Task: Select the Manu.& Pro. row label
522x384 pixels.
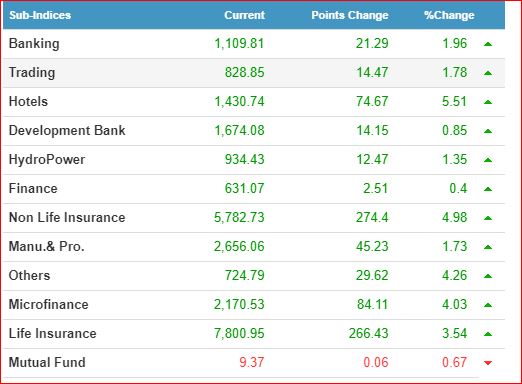Action: pos(47,246)
